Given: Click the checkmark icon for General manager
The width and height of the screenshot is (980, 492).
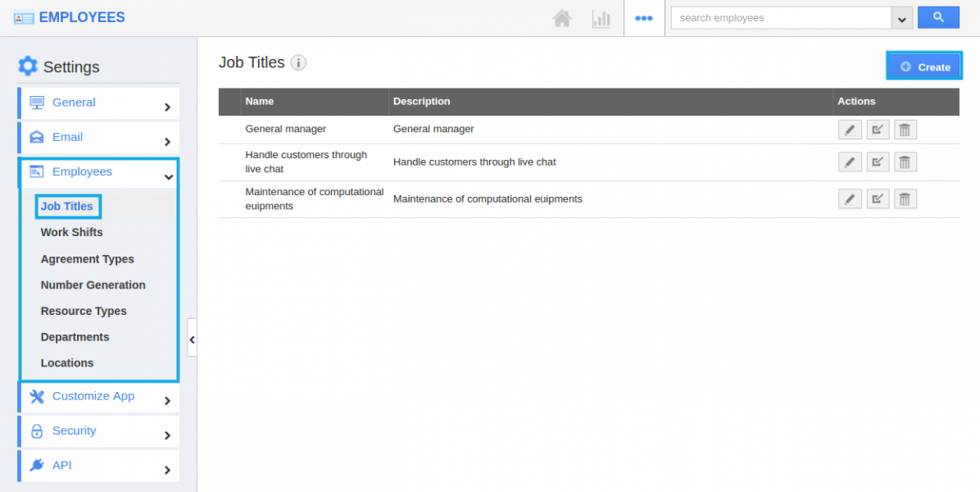Looking at the screenshot, I should pos(878,130).
